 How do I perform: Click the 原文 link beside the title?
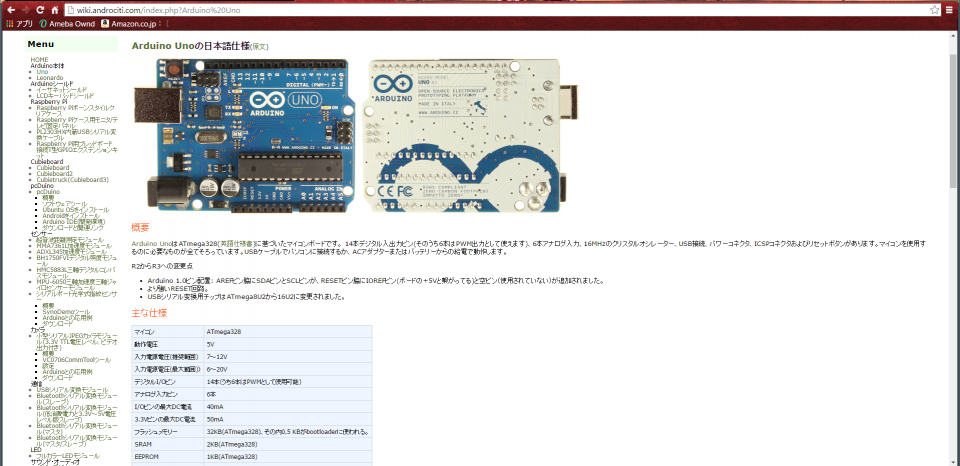[x=259, y=47]
